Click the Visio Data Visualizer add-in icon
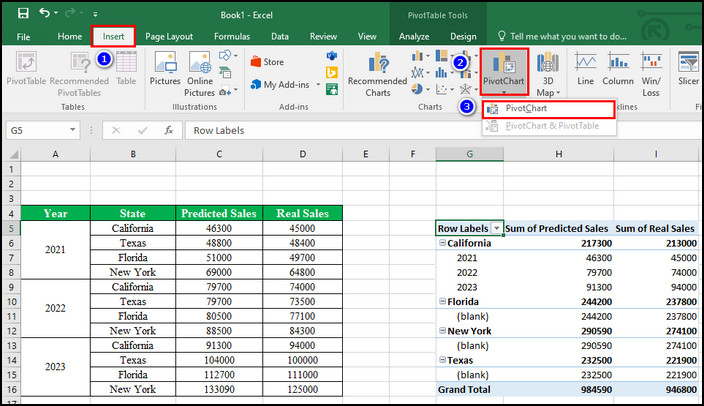 pos(332,56)
